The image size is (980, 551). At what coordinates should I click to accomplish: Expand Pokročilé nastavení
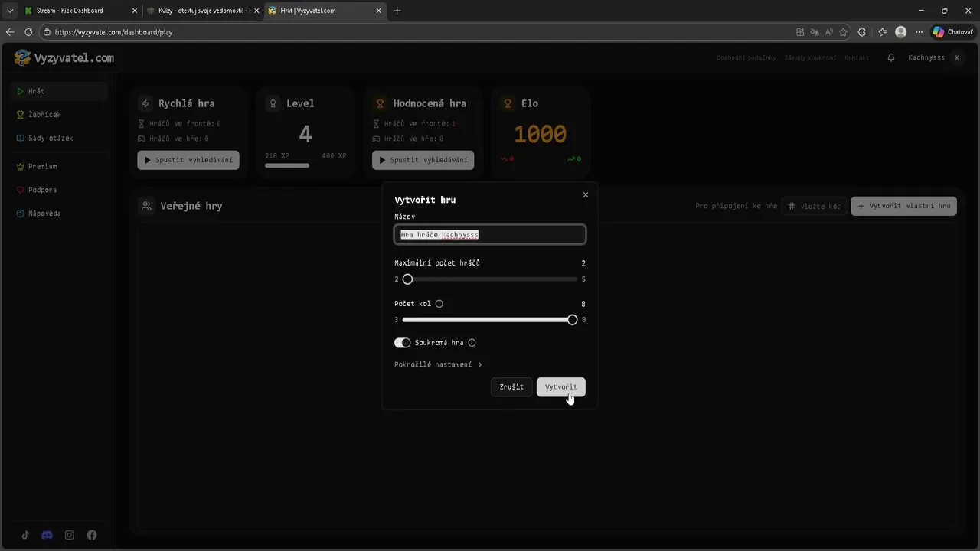click(438, 364)
